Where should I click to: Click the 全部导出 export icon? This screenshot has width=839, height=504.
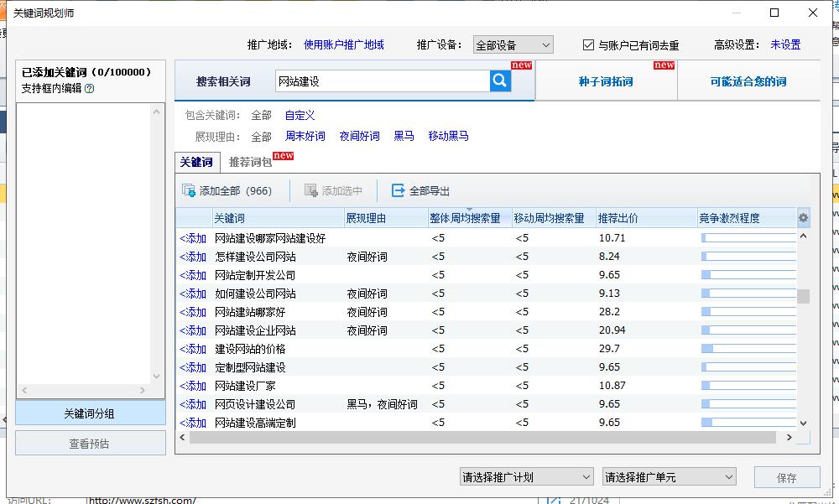[399, 191]
